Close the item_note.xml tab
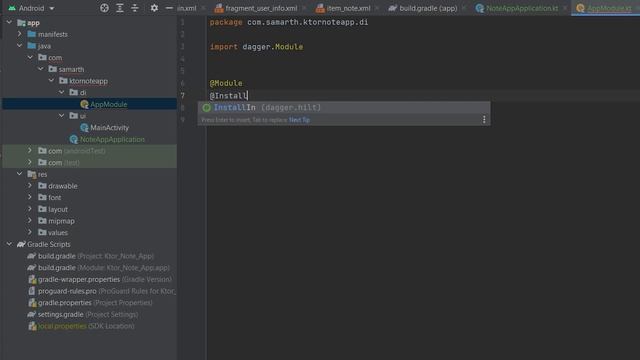 pos(377,8)
